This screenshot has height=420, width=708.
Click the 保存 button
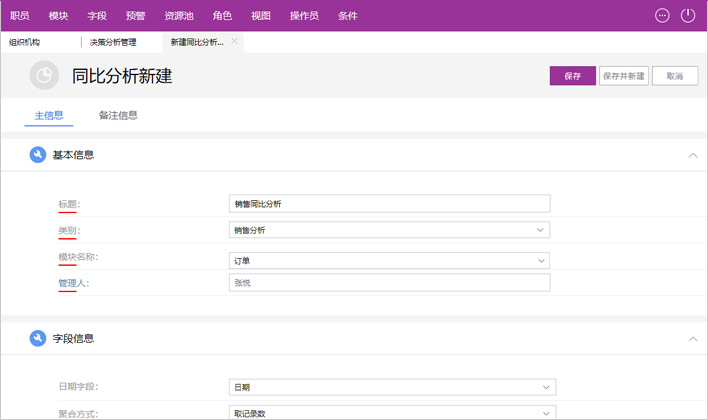[x=572, y=76]
